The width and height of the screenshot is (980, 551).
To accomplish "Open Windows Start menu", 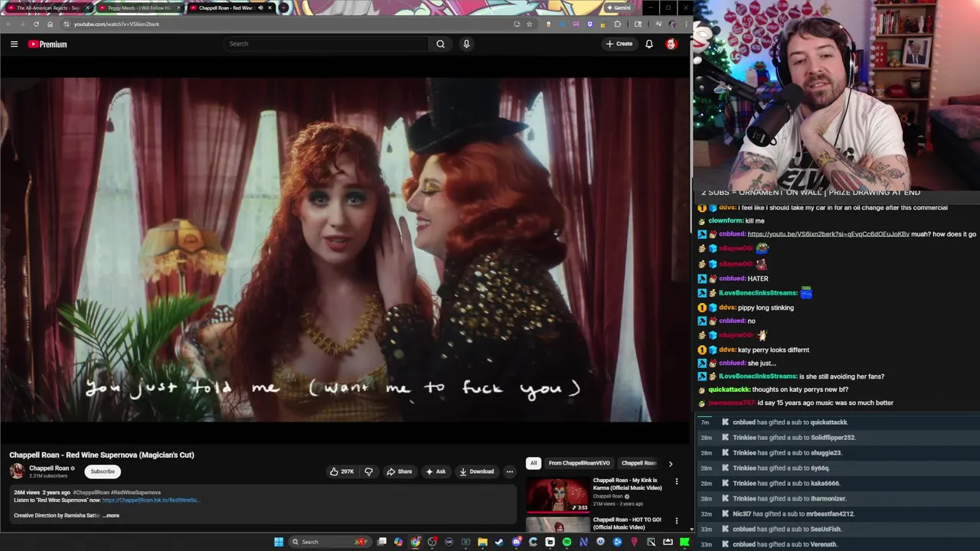I will [x=279, y=542].
